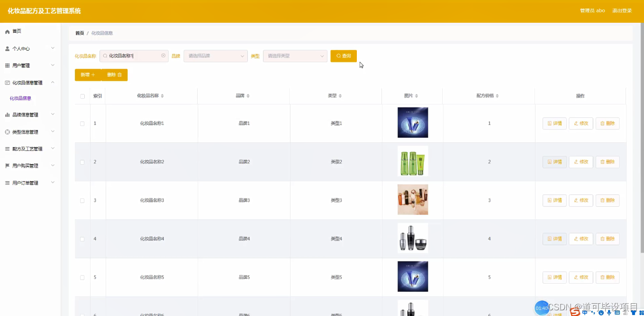Sort the table by the 类型 column arrows
The width and height of the screenshot is (644, 316).
pos(340,96)
